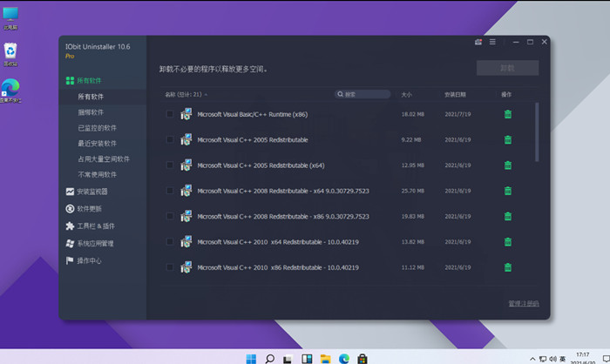Click trash icon for Visual C++ 2008 x64 row
The height and width of the screenshot is (364, 610).
click(x=508, y=191)
